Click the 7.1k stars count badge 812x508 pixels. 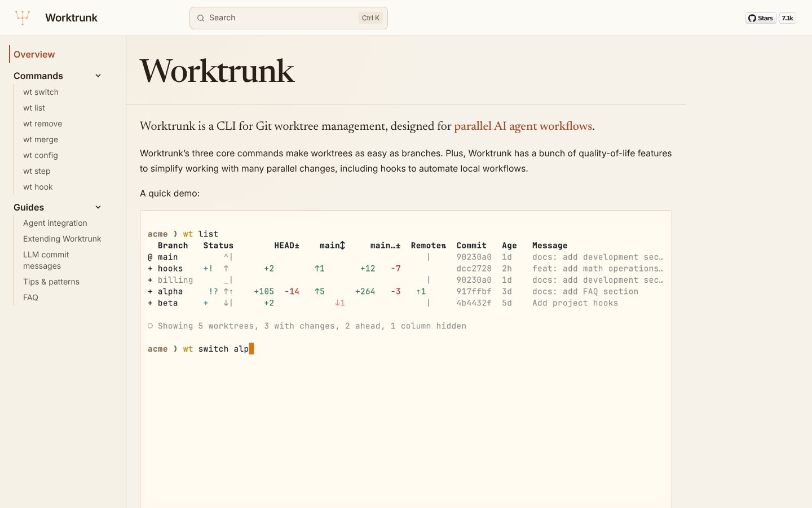(x=787, y=18)
